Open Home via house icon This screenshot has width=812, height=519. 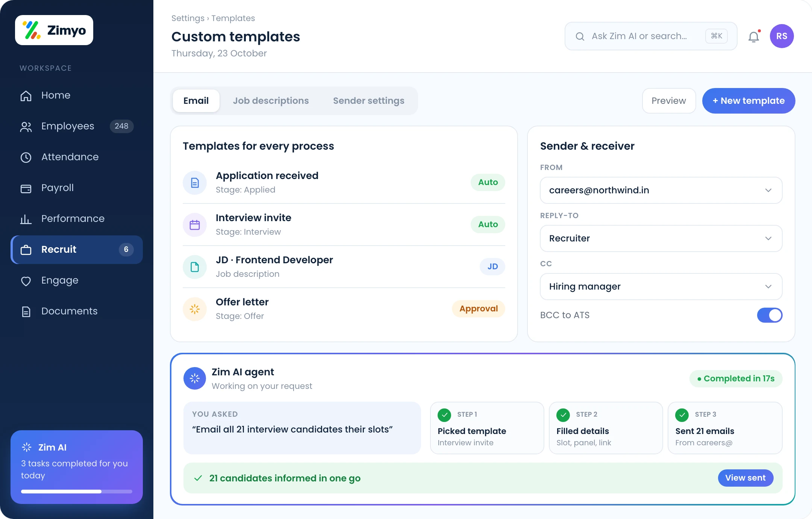[26, 96]
